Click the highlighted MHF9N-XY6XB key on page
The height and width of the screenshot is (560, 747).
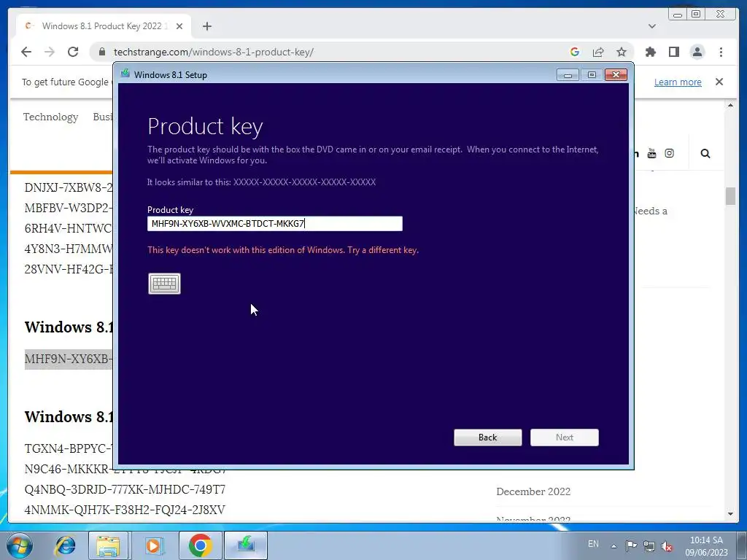69,359
